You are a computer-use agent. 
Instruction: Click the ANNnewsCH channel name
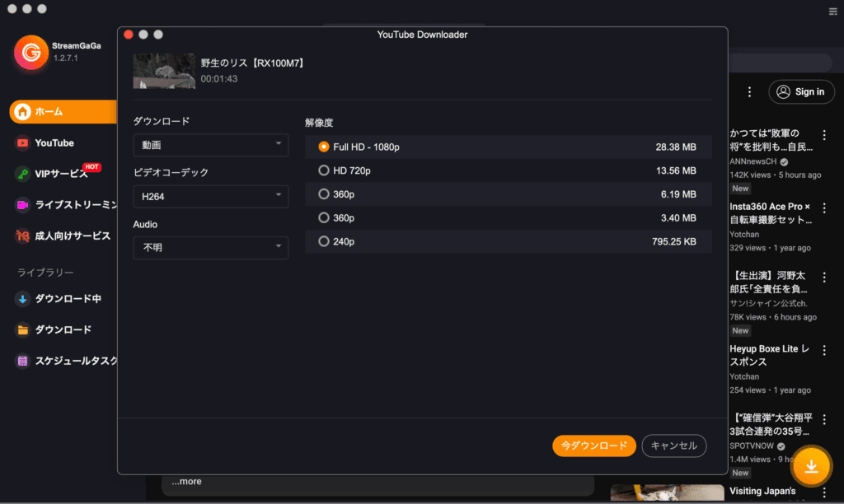(x=753, y=161)
